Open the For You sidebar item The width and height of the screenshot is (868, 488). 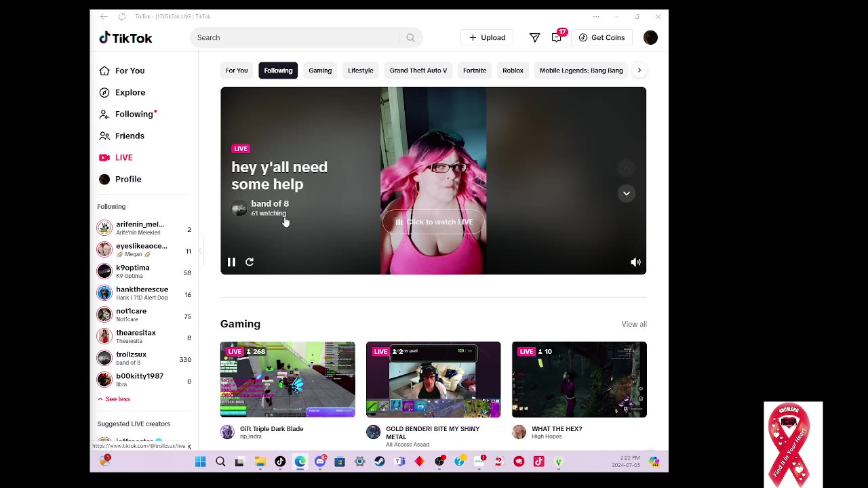[x=122, y=70]
